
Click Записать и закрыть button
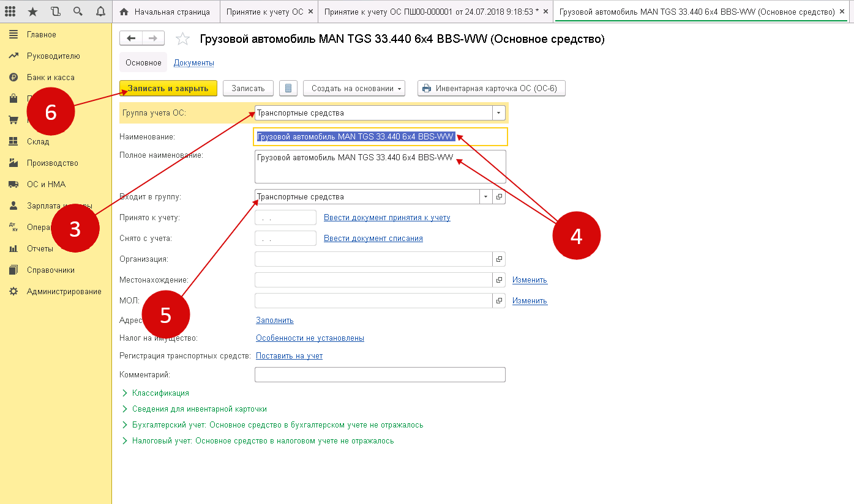point(168,88)
